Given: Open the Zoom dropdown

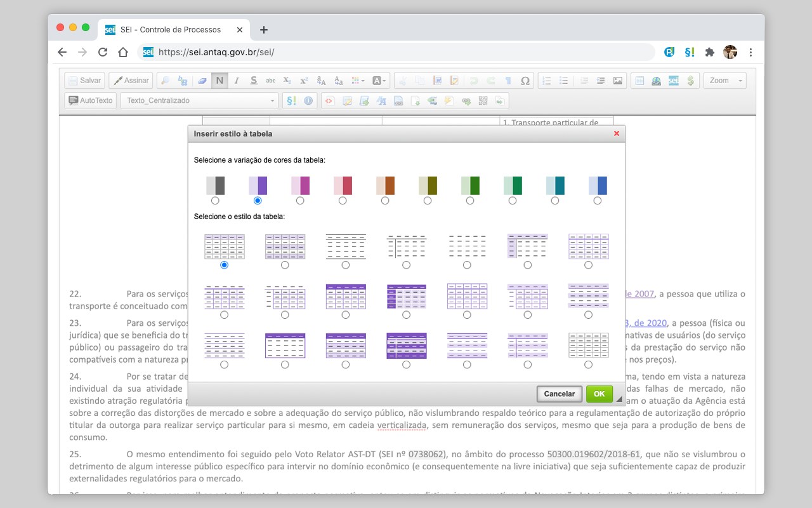Looking at the screenshot, I should click(x=724, y=81).
